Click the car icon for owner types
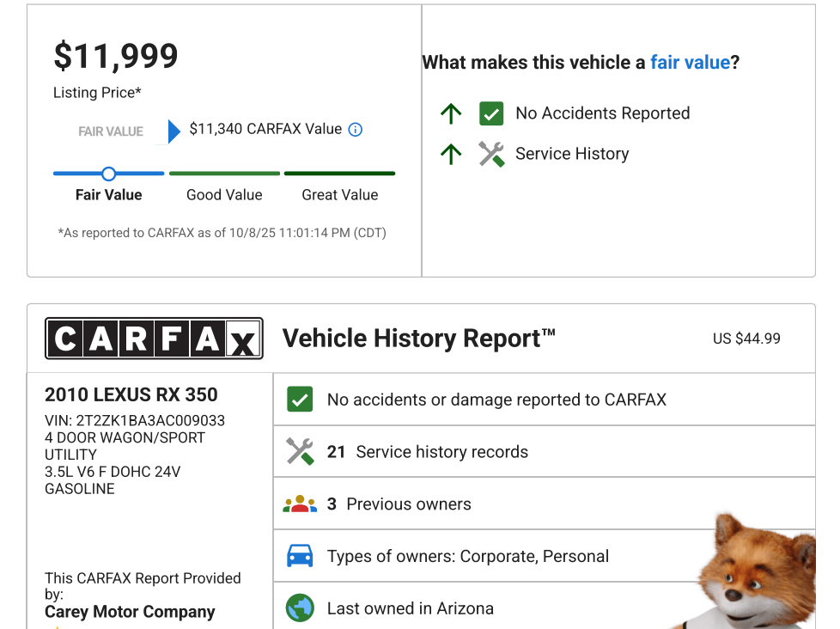The width and height of the screenshot is (840, 629). 300,556
